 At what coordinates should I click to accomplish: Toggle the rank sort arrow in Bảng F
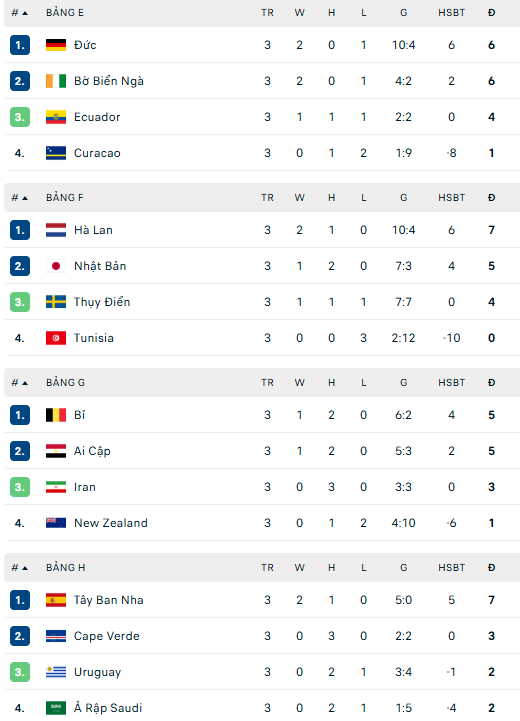(25, 198)
